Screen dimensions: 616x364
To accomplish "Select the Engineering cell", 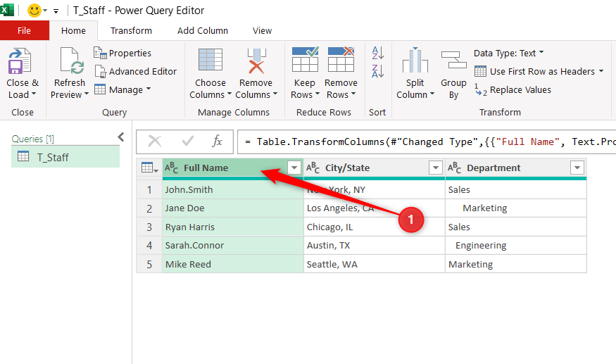I will (x=516, y=245).
